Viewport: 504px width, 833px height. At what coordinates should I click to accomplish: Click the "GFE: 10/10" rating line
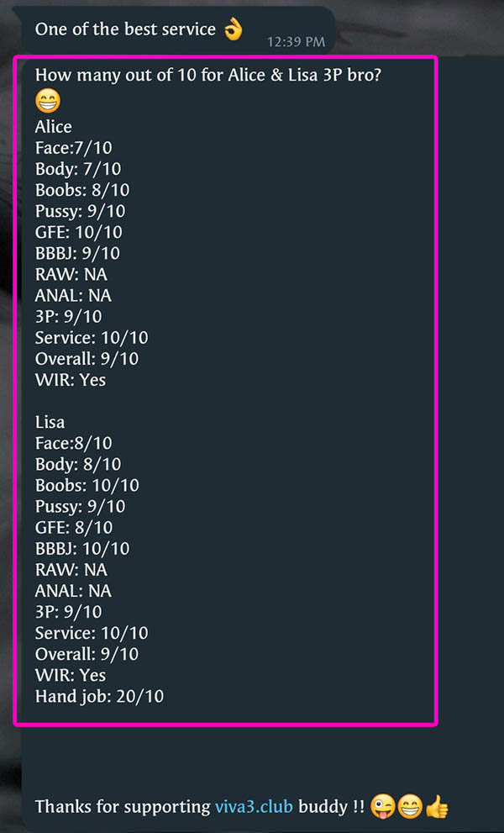coord(78,232)
